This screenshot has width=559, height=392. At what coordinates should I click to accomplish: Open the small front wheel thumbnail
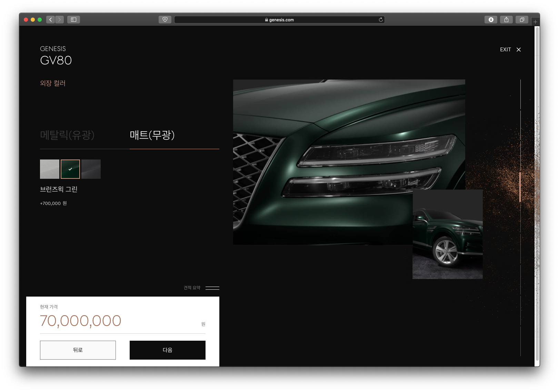(448, 234)
